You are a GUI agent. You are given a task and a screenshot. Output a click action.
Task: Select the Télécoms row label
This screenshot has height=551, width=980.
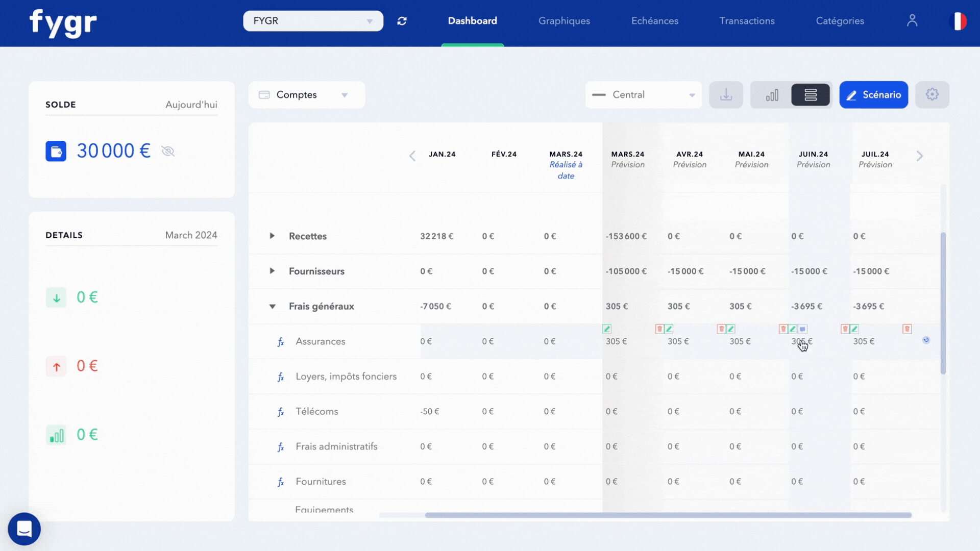[316, 411]
